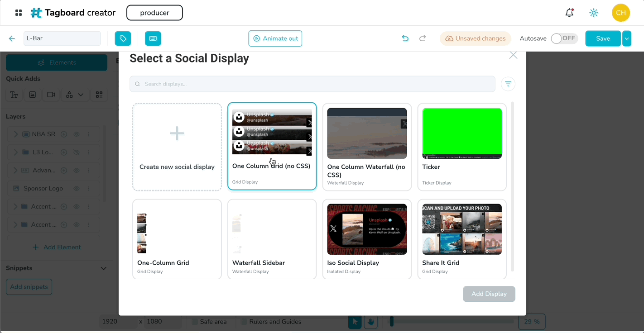Open the Elements tab
The image size is (644, 333).
pyautogui.click(x=57, y=62)
